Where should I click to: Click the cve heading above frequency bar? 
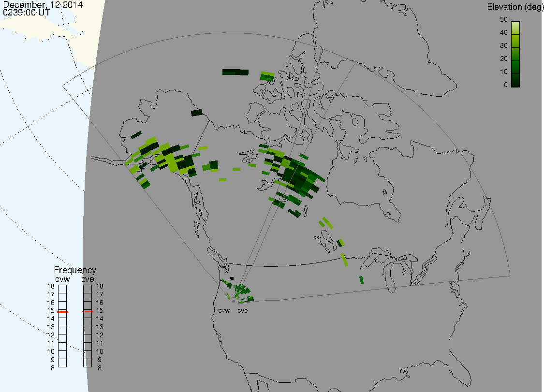(88, 279)
